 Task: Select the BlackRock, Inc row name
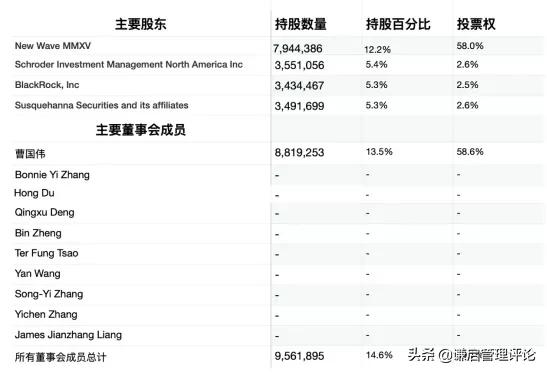coord(47,85)
